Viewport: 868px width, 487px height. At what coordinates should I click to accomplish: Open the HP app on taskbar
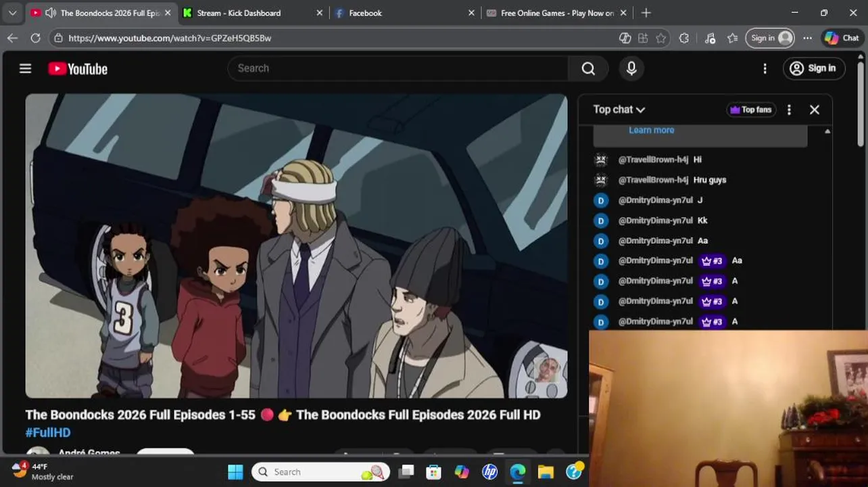click(x=490, y=472)
